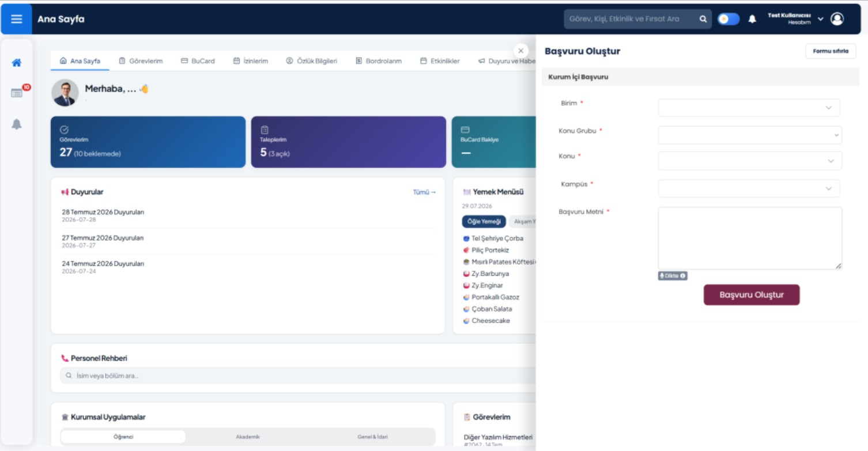Click the Başvuru Metni text area

click(x=750, y=238)
